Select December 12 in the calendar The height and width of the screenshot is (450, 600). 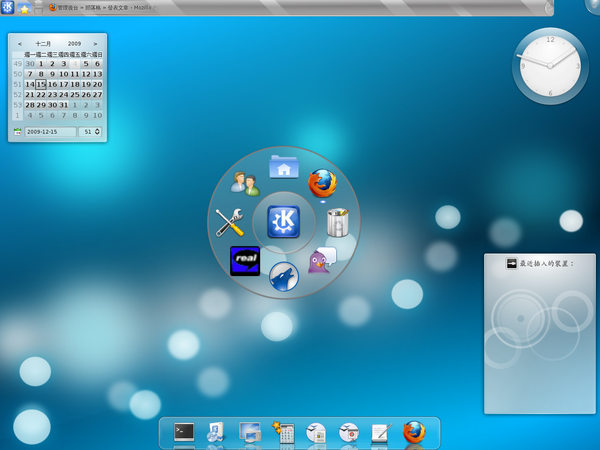pyautogui.click(x=86, y=74)
